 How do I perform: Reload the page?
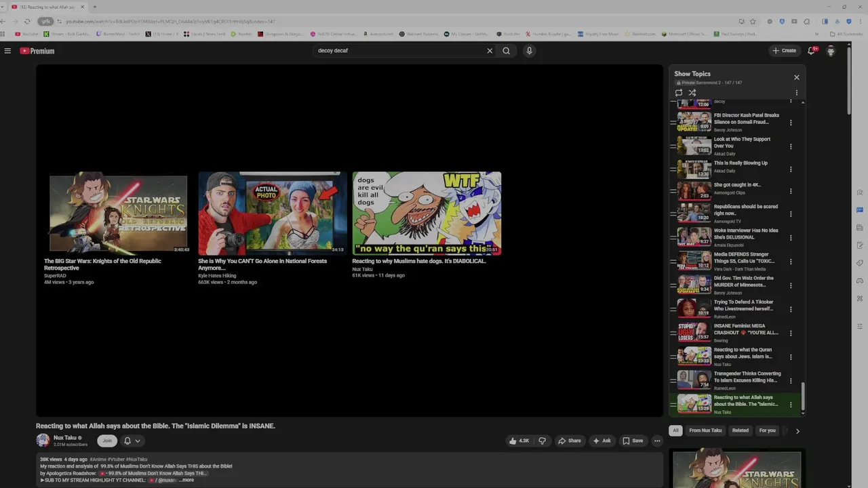27,21
